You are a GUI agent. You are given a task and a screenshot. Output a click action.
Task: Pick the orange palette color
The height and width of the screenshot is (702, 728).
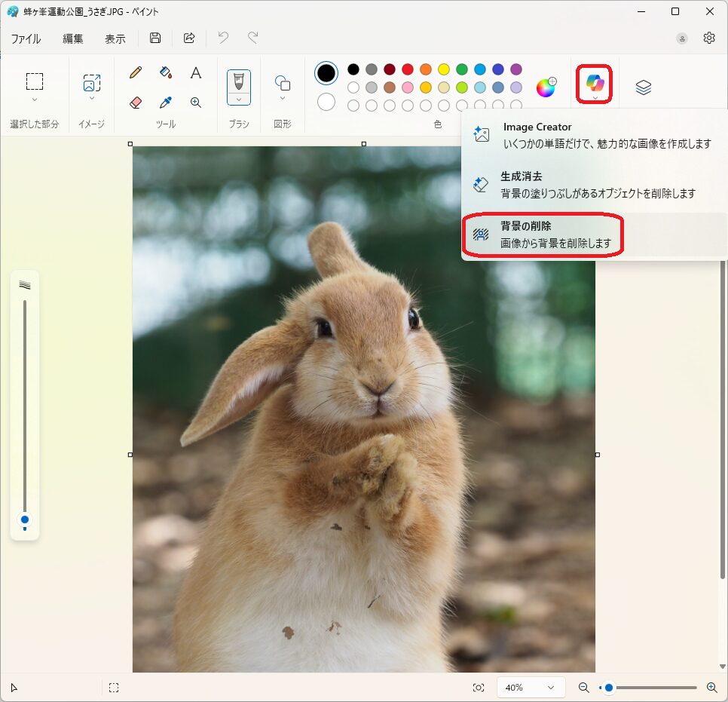[426, 69]
